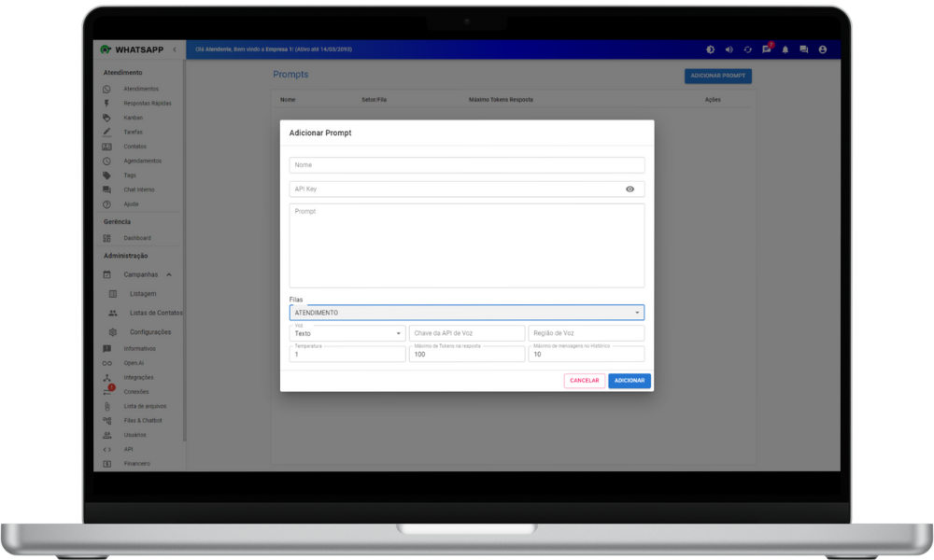Click the large Prompt text area

[x=466, y=245]
